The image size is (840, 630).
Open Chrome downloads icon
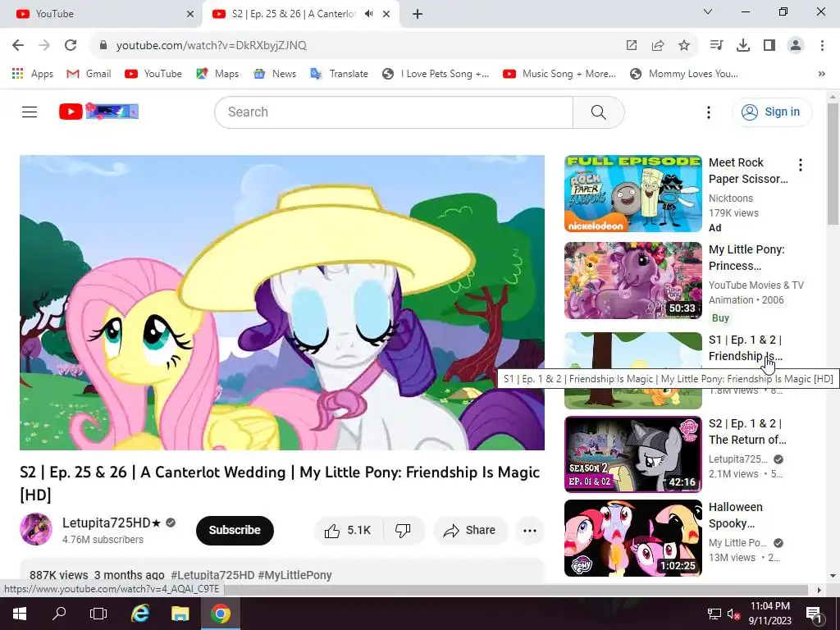[743, 46]
